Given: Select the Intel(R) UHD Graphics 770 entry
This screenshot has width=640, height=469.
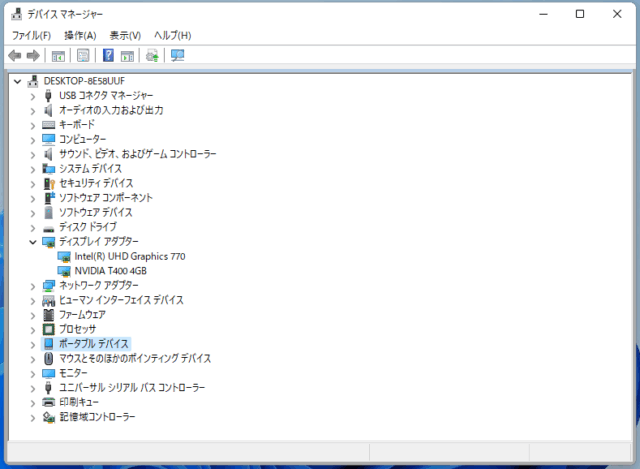Looking at the screenshot, I should click(130, 256).
